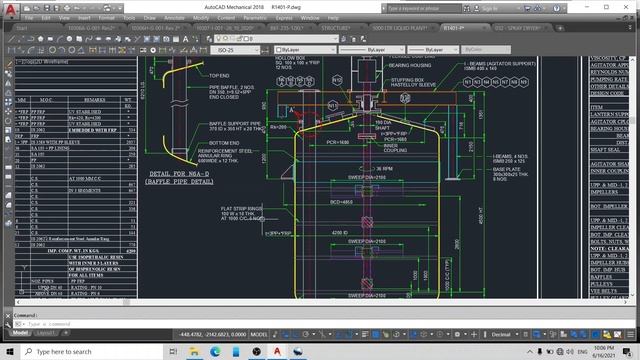
Task: Open the Draw menu
Action: tap(149, 18)
